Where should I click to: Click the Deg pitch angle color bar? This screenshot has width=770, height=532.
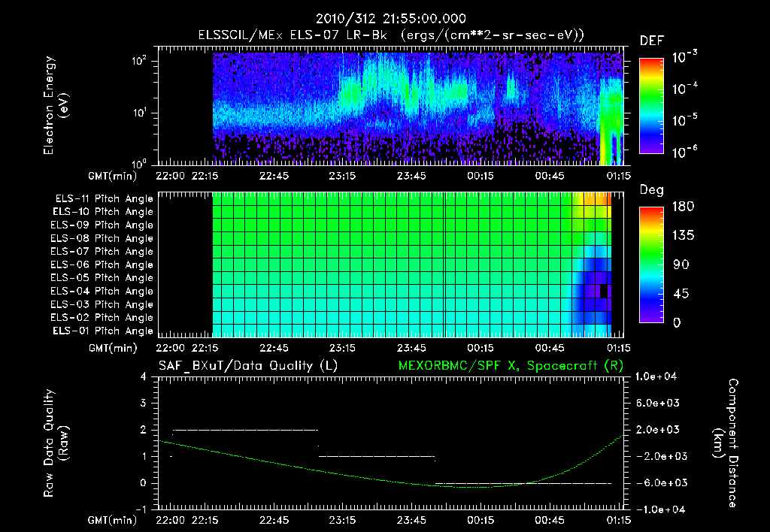point(651,264)
